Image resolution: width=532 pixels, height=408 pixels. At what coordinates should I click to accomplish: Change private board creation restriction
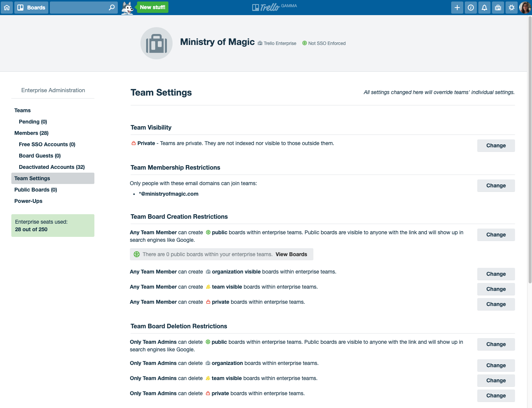click(x=496, y=304)
